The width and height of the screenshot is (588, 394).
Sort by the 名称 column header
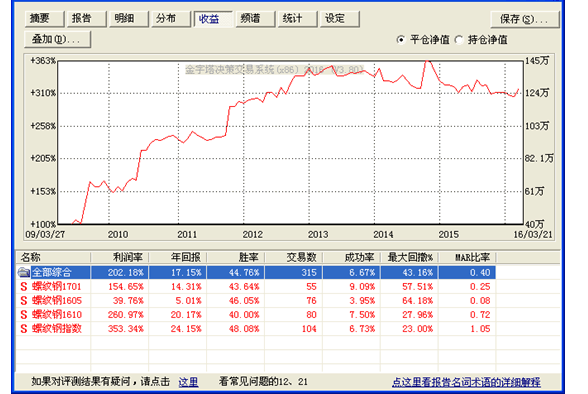(x=53, y=258)
